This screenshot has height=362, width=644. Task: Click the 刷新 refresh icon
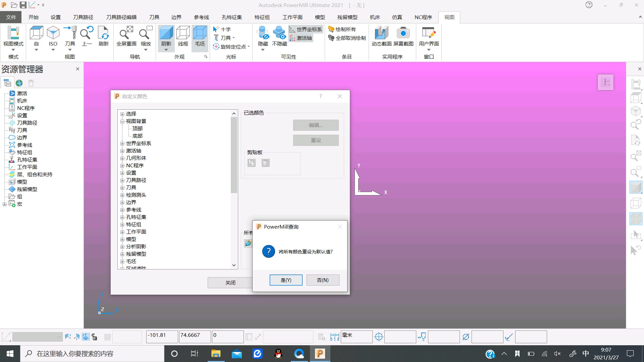(103, 33)
